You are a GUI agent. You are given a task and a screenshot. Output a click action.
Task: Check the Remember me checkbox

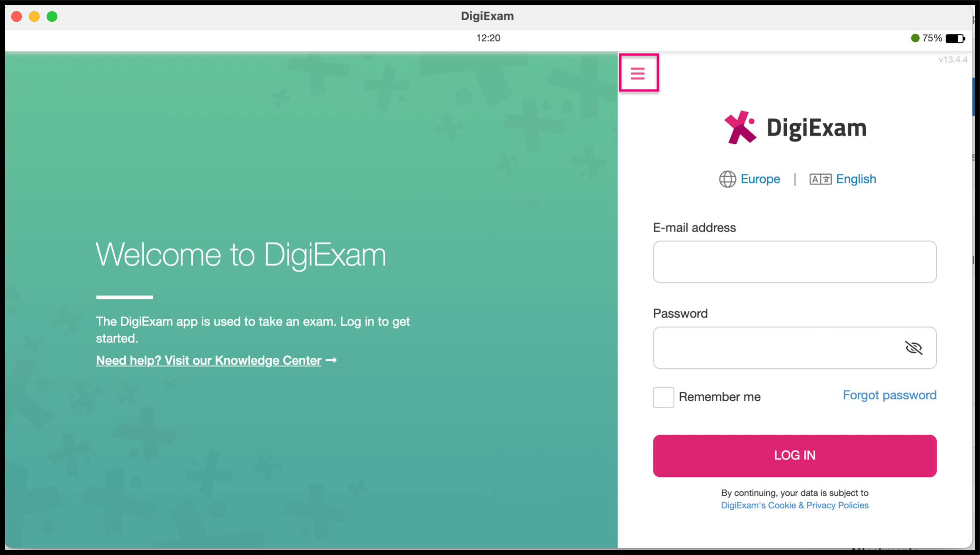pyautogui.click(x=663, y=397)
